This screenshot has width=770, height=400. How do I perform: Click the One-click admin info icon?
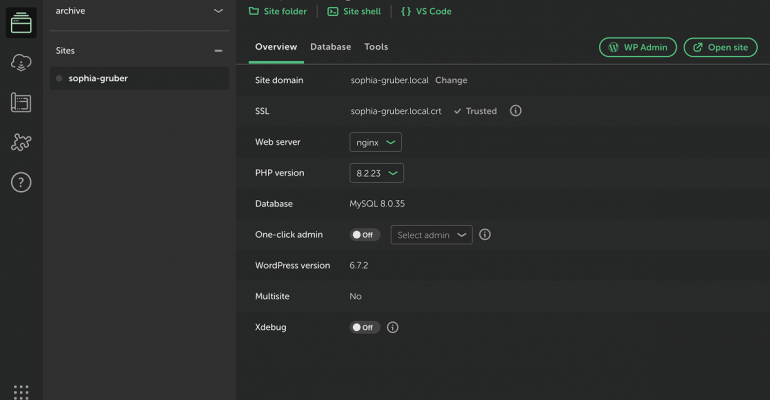[x=485, y=235]
